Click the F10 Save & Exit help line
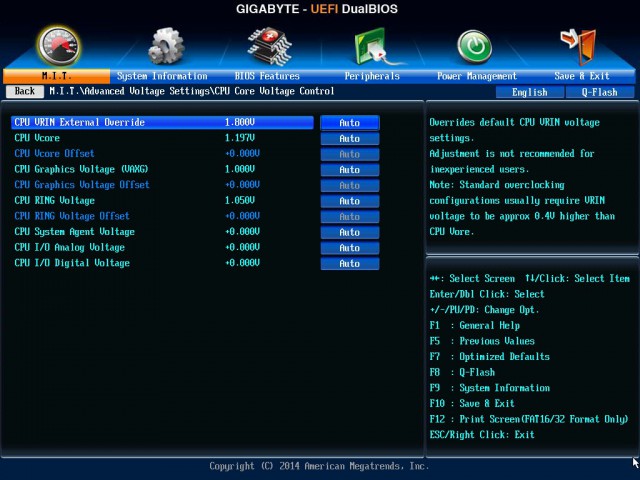Screen dimensions: 640x480 pos(472,404)
